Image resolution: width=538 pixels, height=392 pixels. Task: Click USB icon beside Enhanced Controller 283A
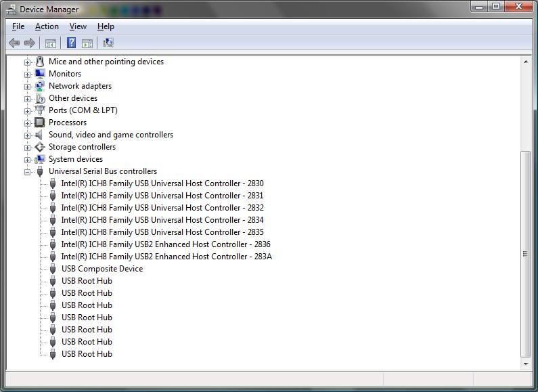[53, 257]
